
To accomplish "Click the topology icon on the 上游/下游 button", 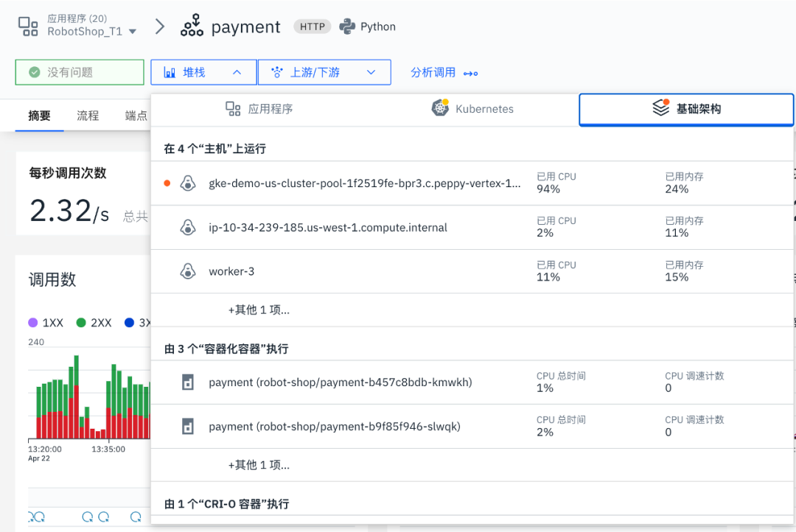I will (x=276, y=71).
